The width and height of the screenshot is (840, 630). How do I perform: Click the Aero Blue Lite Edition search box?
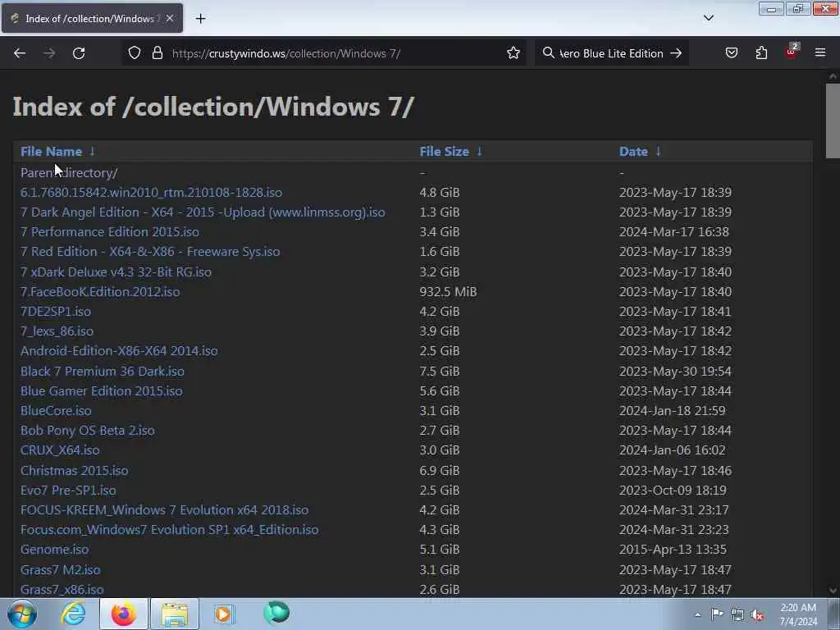tap(611, 53)
